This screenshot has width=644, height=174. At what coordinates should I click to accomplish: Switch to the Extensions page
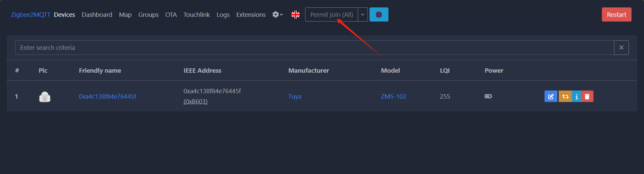click(251, 14)
